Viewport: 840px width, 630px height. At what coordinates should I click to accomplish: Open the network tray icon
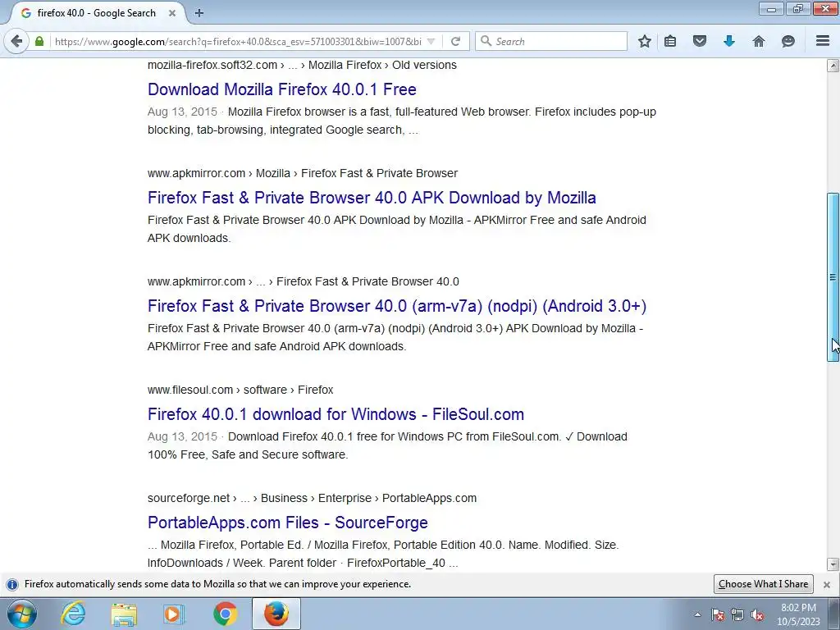coord(737,615)
